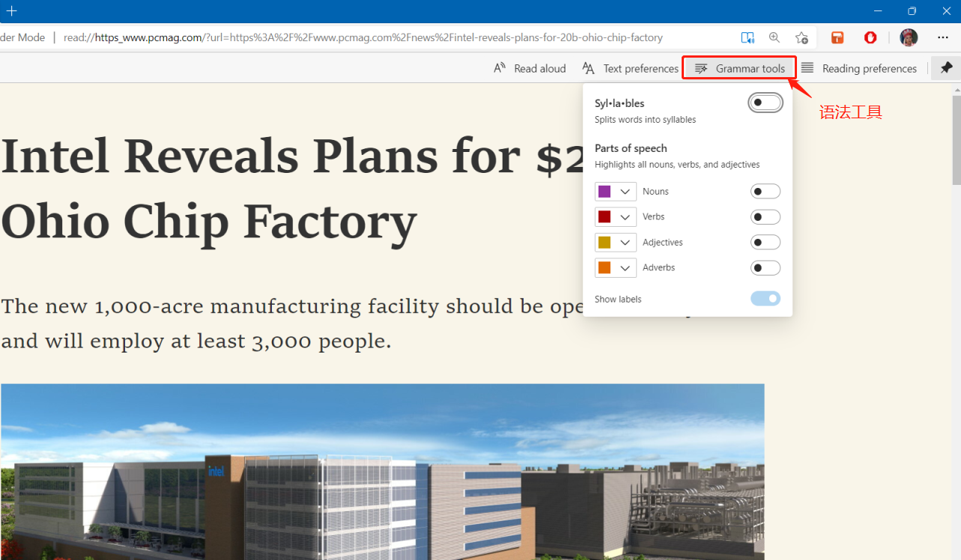This screenshot has width=961, height=560.
Task: Disable the Show labels toggle
Action: (765, 299)
